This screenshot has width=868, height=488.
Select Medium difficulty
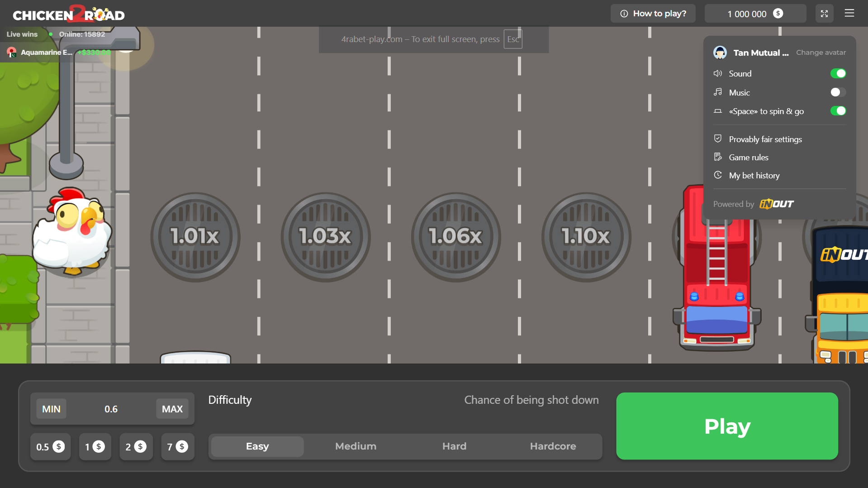click(x=356, y=446)
